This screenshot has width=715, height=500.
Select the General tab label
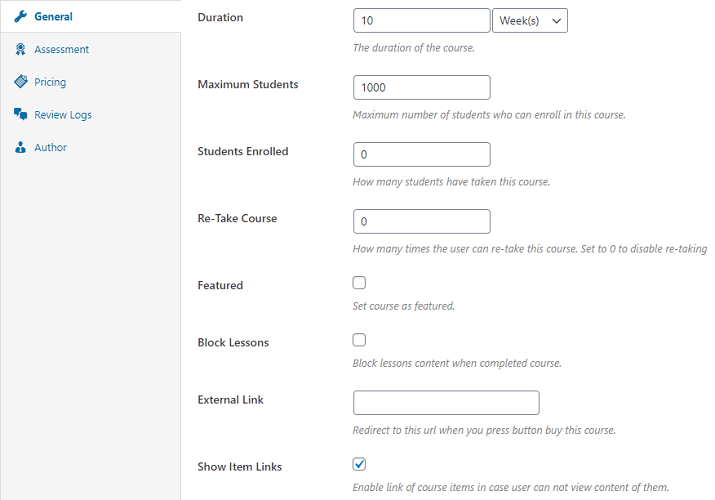pos(53,17)
